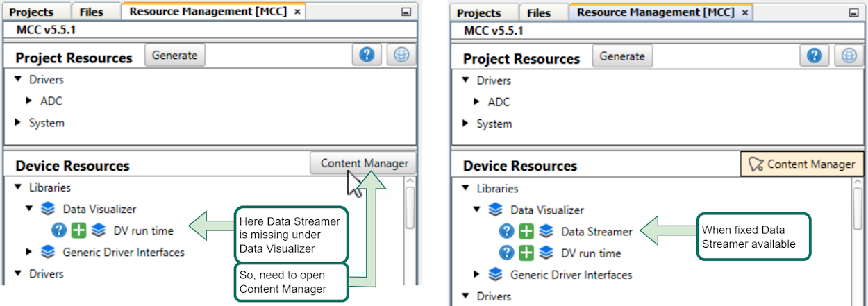Click the help question mark in right Project Resources
Viewport: 868px width, 306px height.
816,56
